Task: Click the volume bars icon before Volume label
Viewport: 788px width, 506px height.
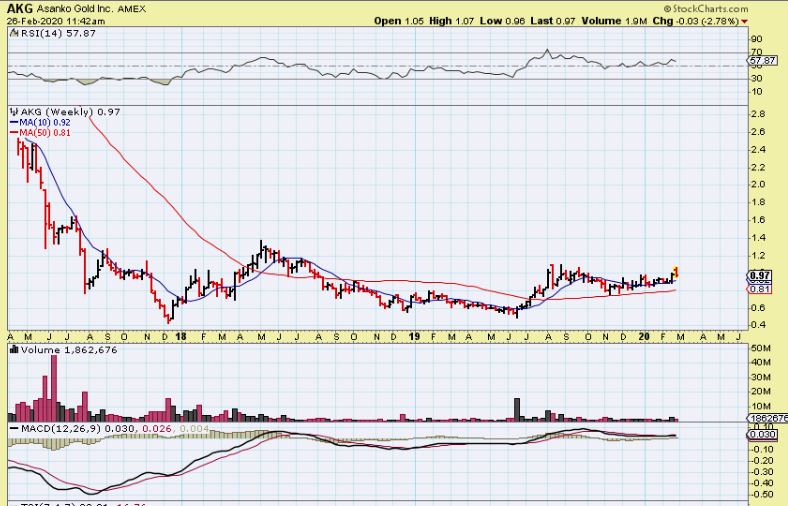Action: coord(14,349)
